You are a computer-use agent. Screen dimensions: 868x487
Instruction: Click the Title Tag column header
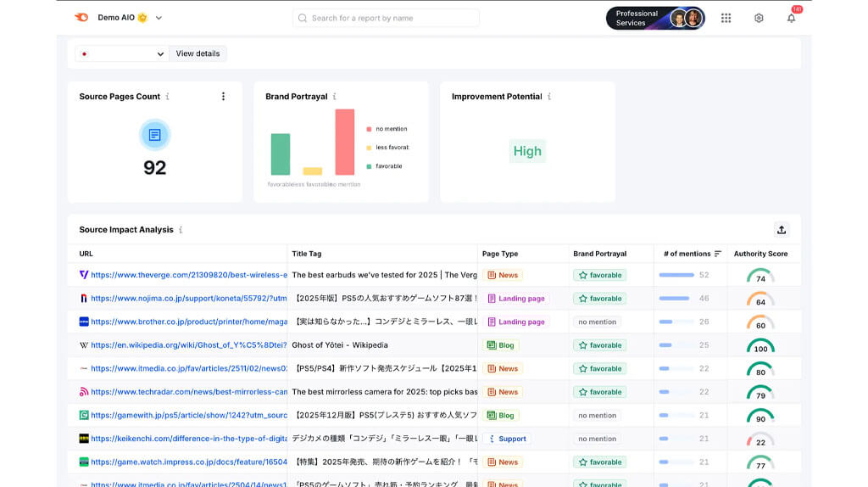click(x=307, y=254)
